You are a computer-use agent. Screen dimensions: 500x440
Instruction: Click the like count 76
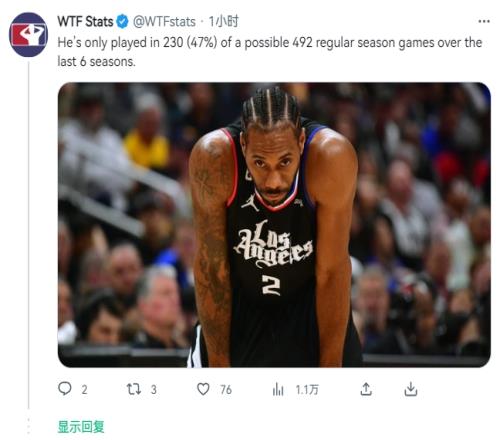pyautogui.click(x=226, y=389)
